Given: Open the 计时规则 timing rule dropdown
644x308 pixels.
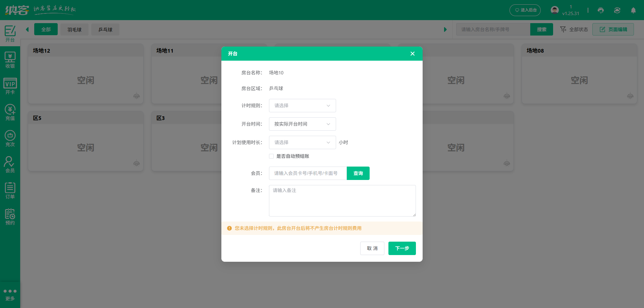Looking at the screenshot, I should (302, 106).
